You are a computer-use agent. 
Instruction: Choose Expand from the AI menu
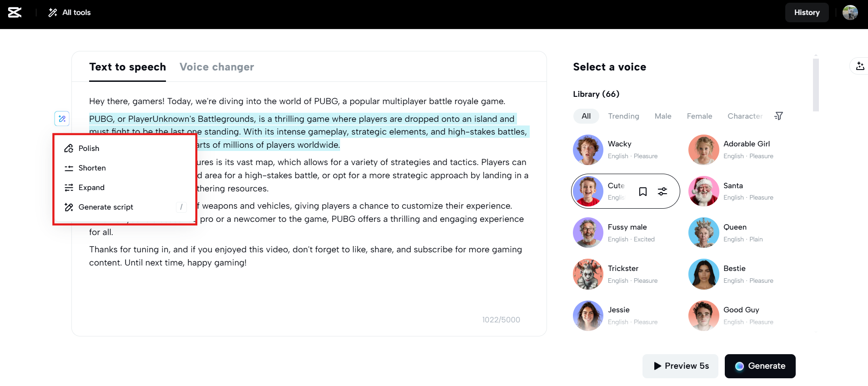click(x=91, y=187)
